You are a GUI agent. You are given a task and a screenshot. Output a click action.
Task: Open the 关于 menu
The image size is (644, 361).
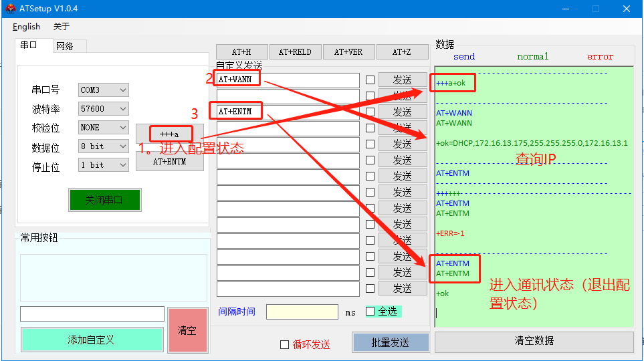coord(62,27)
